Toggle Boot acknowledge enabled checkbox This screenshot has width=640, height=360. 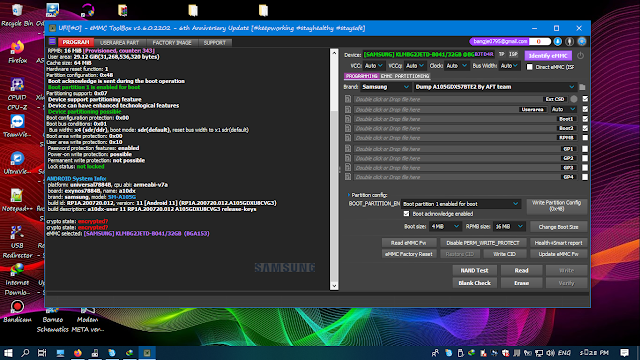click(x=406, y=213)
